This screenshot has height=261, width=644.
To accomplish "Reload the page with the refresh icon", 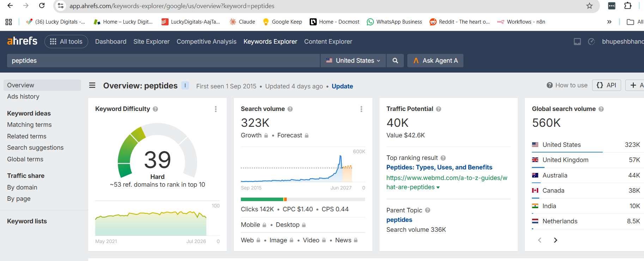I will pos(42,6).
